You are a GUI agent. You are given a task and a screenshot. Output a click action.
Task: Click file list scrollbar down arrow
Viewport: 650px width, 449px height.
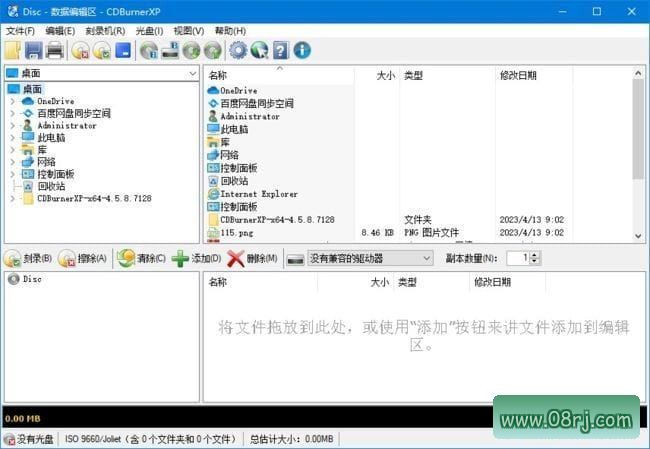point(638,236)
